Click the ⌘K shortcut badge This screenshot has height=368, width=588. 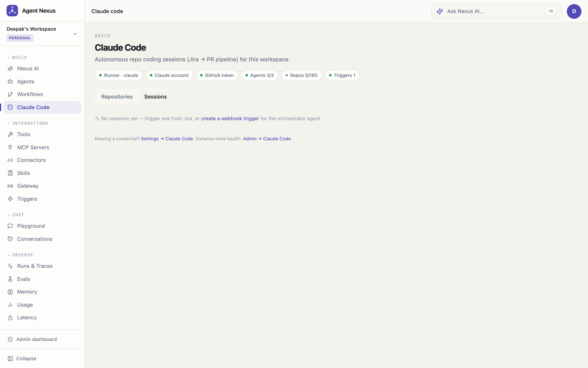[551, 11]
